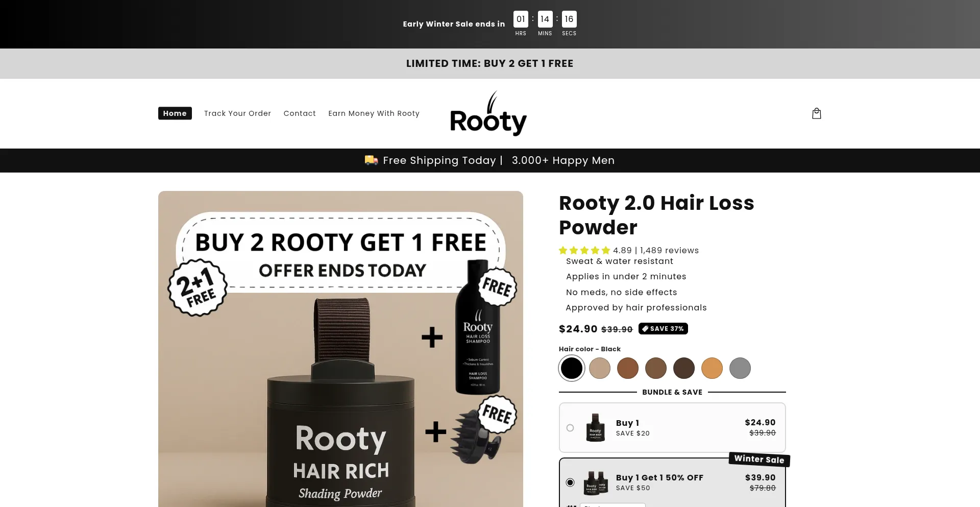
Task: Click the Winter Sale badge
Action: coord(759,459)
